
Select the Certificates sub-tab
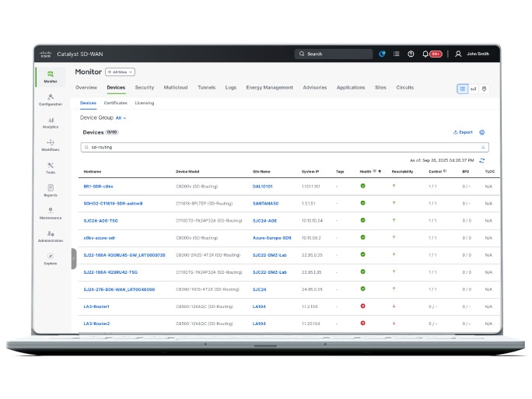point(115,103)
